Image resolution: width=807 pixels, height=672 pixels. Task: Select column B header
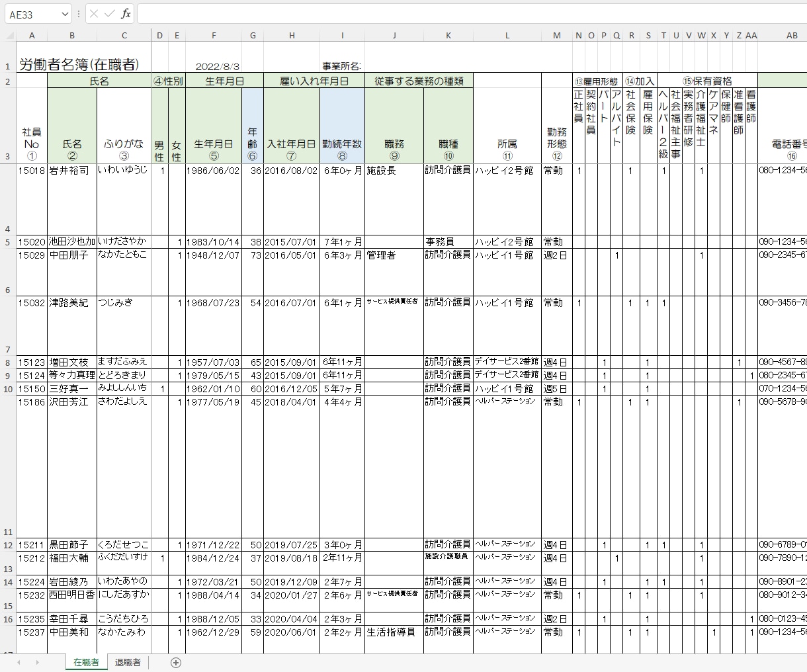72,36
